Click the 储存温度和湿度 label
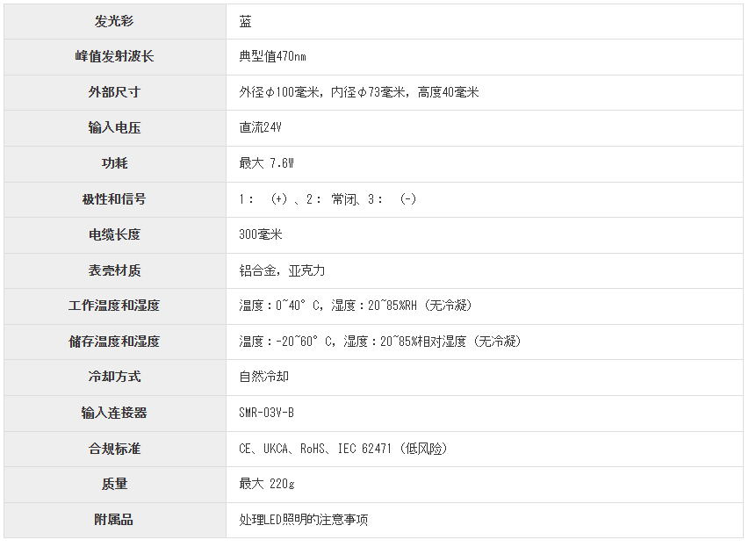Screen dimensions: 756x547 pyautogui.click(x=114, y=342)
